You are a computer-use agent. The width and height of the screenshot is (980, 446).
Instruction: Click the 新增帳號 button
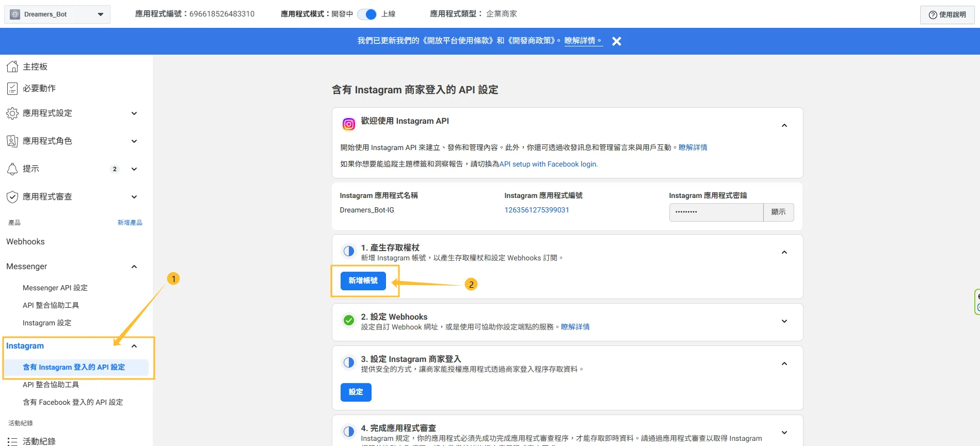pyautogui.click(x=363, y=281)
